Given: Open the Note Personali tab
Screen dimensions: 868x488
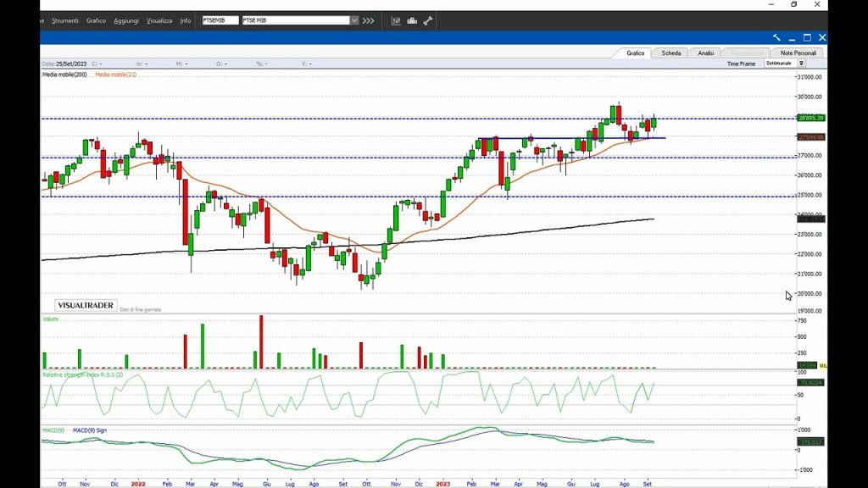Looking at the screenshot, I should [798, 53].
